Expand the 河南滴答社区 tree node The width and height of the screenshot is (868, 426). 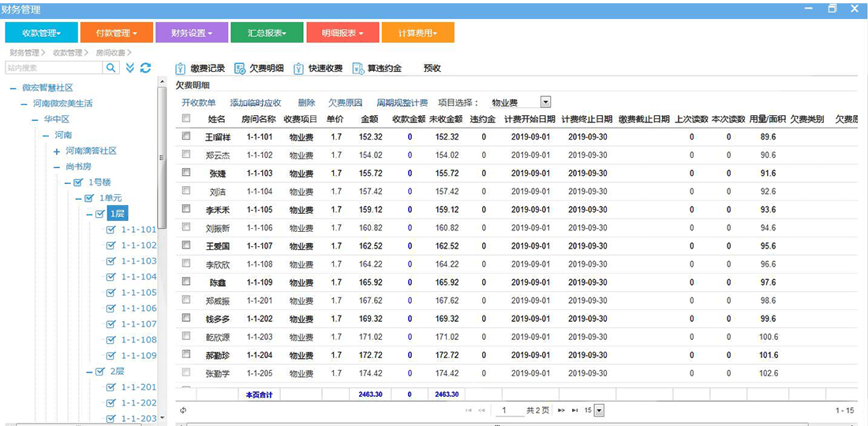coord(57,151)
